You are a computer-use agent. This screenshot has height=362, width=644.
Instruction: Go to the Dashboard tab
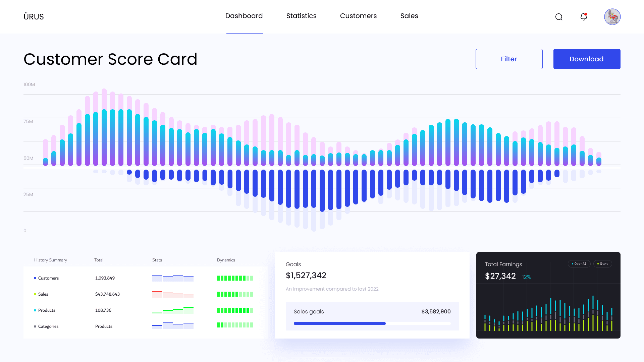coord(244,16)
